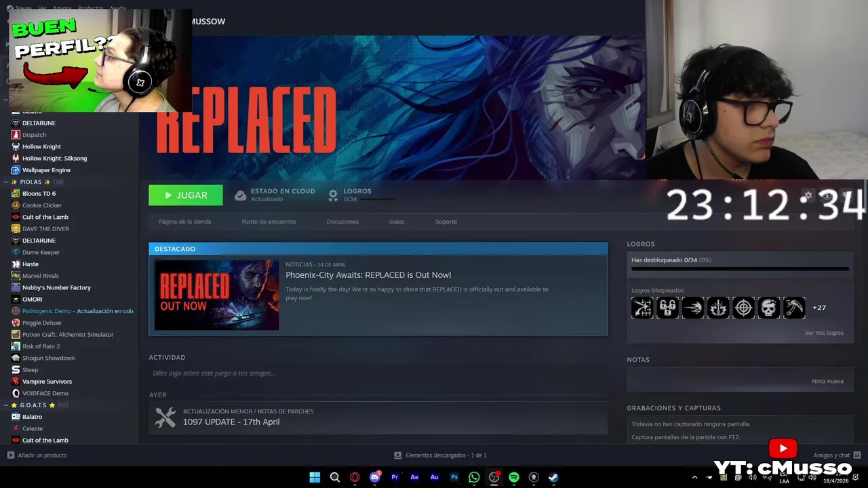
Task: Click the third locked achievement icon
Action: [x=693, y=308]
